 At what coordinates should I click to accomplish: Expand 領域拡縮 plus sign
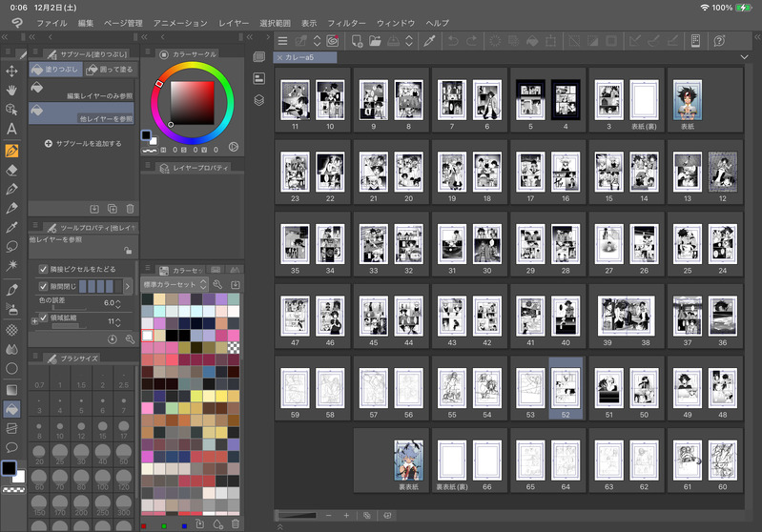[34, 321]
